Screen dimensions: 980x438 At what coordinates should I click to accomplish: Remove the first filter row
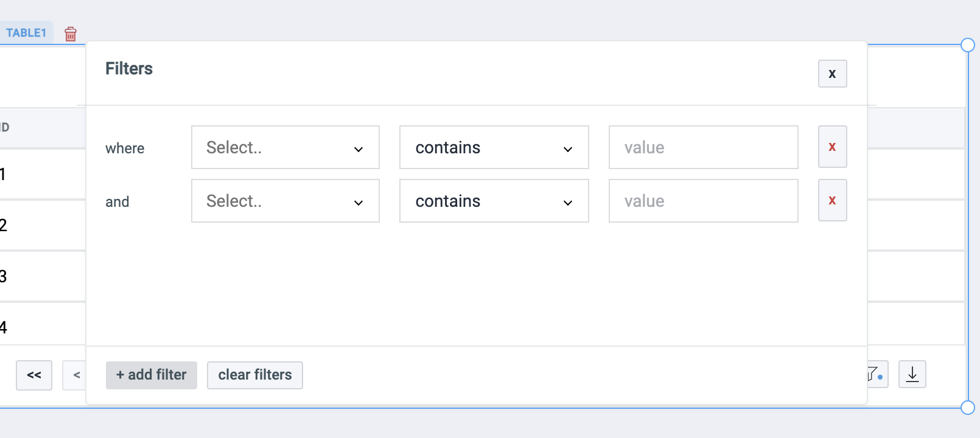[x=832, y=147]
